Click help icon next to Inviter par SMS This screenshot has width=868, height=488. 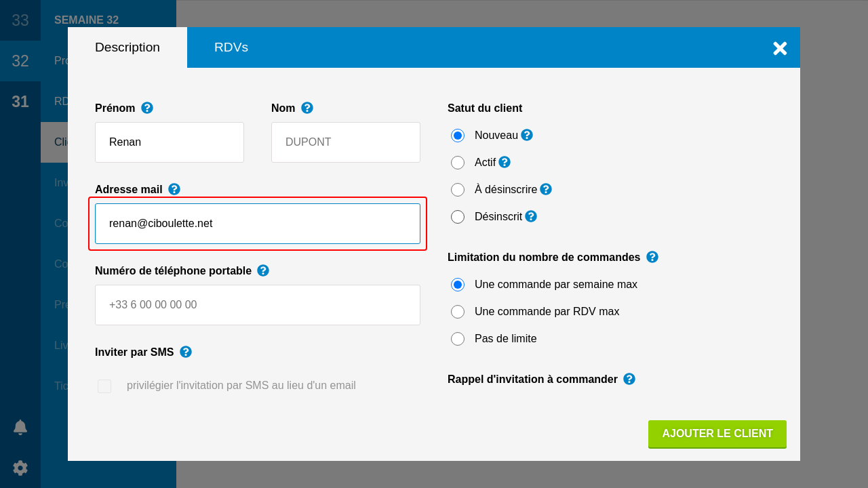pos(186,352)
